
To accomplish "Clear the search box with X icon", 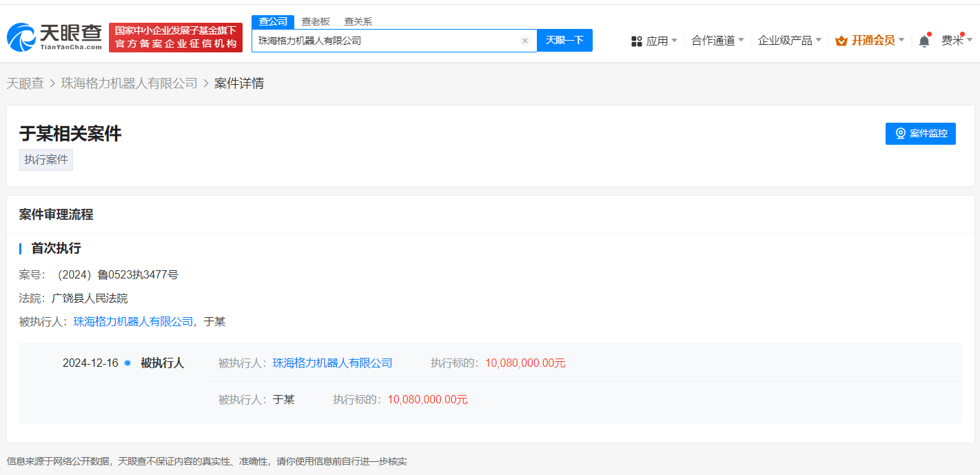I will (x=524, y=41).
